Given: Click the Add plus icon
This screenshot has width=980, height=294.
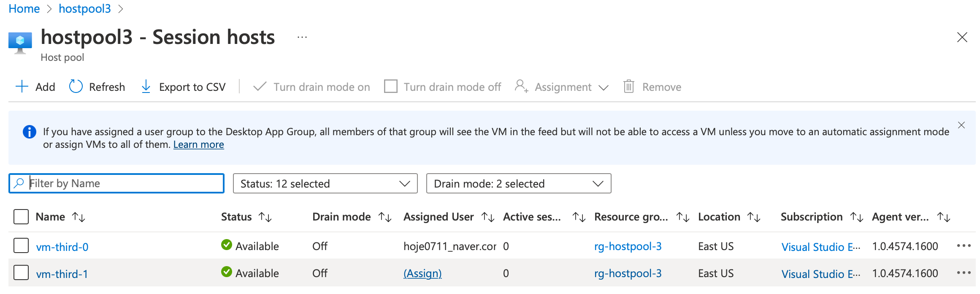Looking at the screenshot, I should pos(22,87).
